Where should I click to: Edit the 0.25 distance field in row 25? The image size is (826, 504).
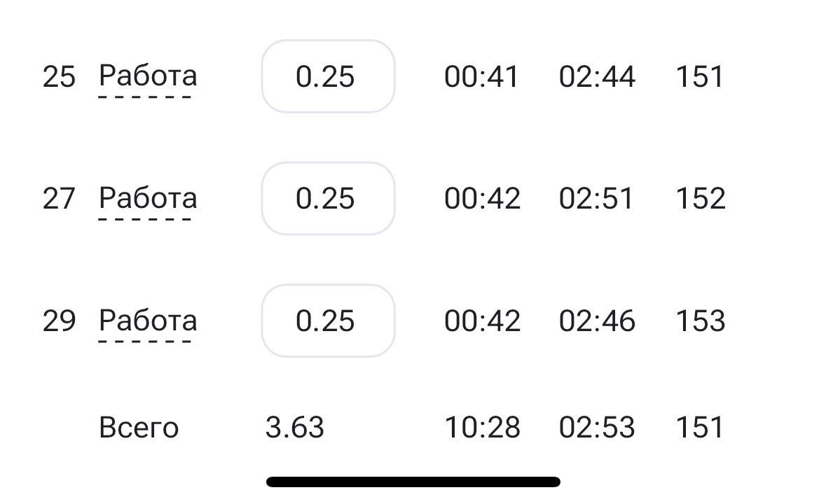pyautogui.click(x=328, y=76)
